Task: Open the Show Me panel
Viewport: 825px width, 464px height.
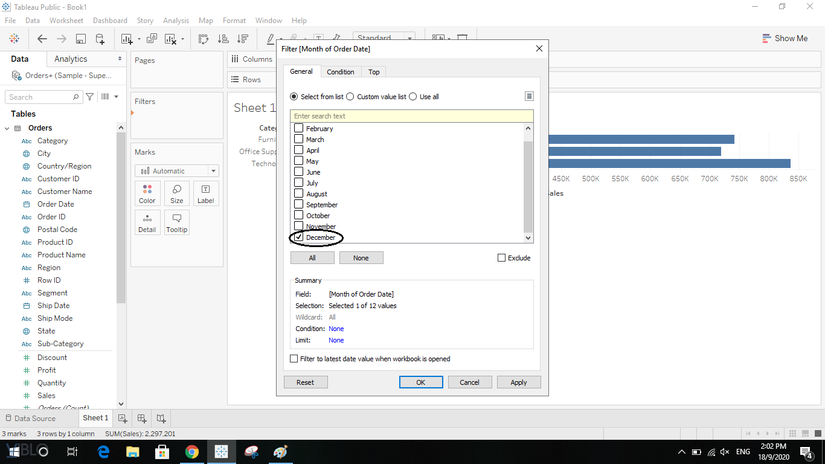Action: coord(784,38)
